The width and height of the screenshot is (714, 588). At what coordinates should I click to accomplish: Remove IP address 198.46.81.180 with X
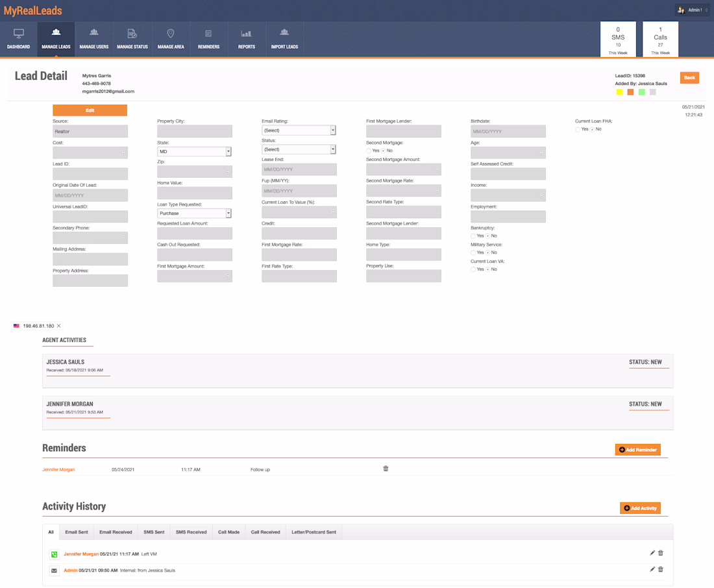58,326
